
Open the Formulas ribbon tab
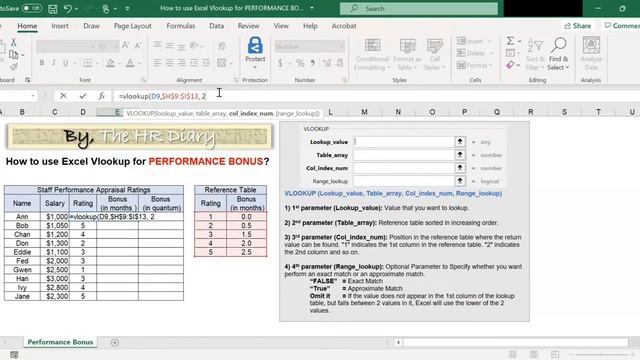click(x=181, y=26)
